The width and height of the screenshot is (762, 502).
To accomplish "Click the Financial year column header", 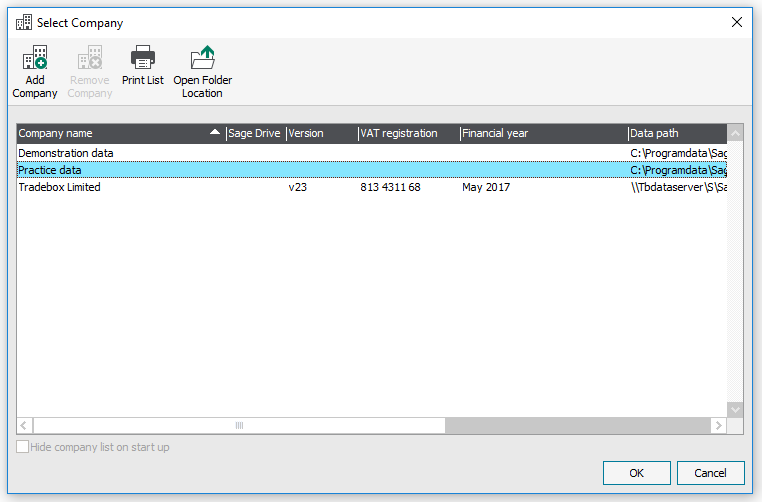I will pos(544,133).
